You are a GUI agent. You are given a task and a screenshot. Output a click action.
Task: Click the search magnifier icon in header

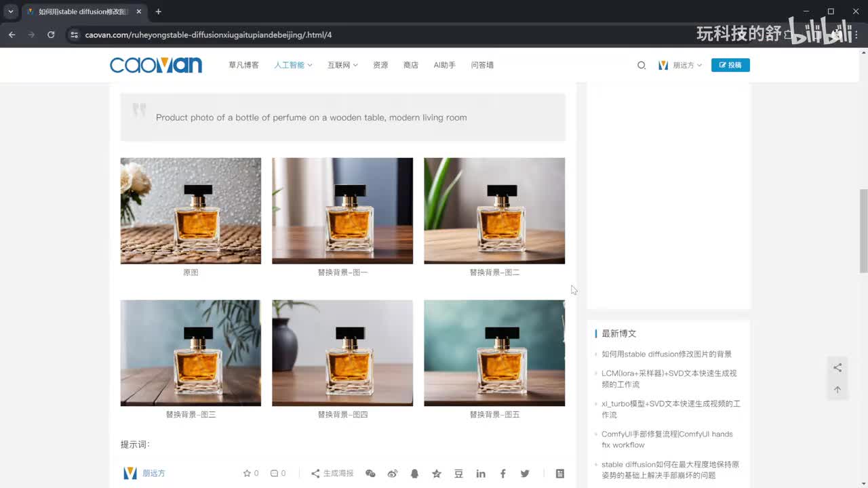point(642,66)
